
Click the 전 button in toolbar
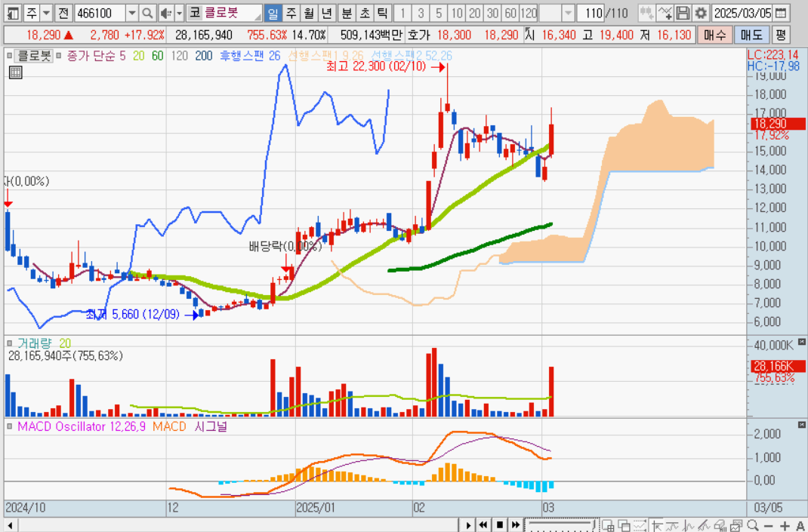click(63, 13)
